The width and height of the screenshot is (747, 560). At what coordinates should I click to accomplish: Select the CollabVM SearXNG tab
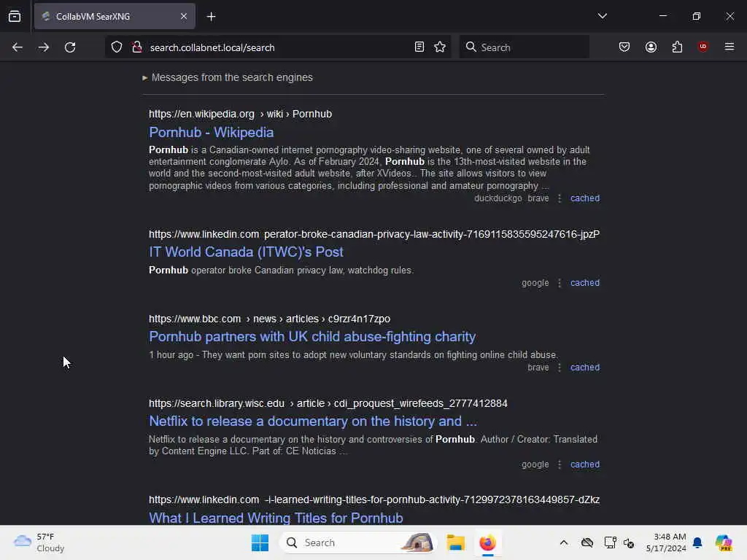coord(115,17)
